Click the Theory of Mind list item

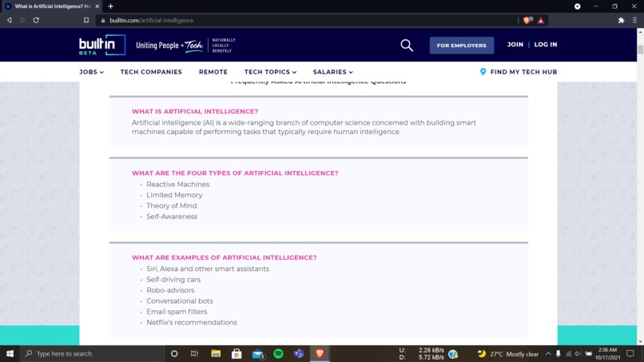172,206
